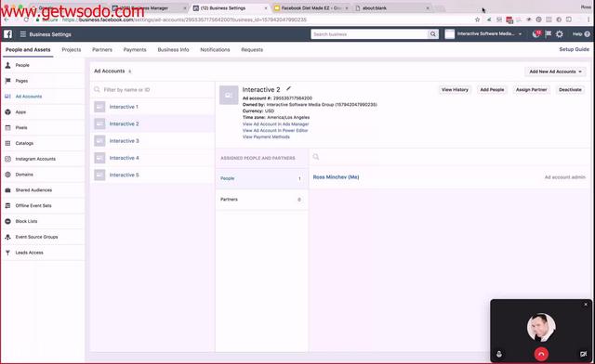Open the settings gear icon in header

[560, 34]
